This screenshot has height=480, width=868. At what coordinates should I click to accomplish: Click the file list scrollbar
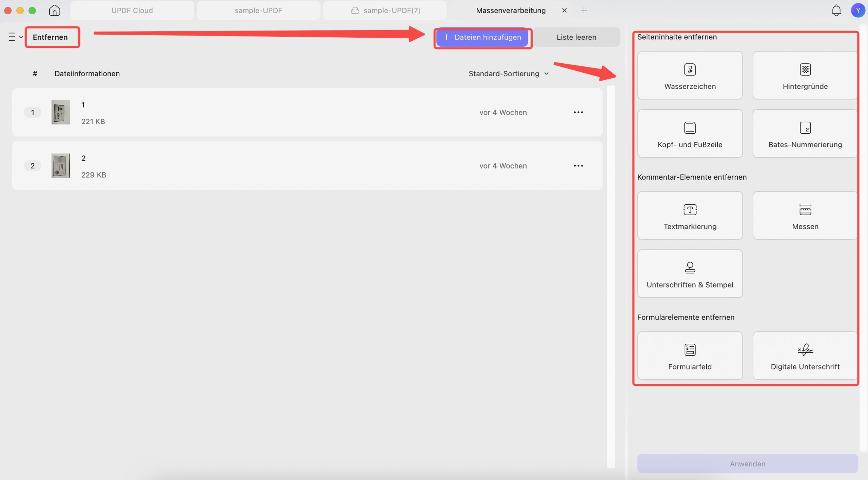[611, 277]
